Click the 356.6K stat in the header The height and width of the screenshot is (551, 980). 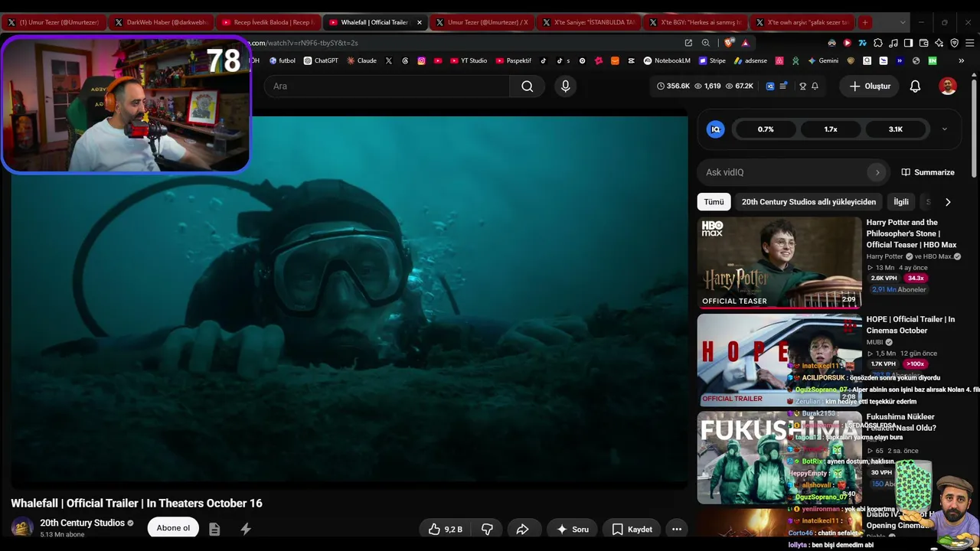tap(673, 86)
